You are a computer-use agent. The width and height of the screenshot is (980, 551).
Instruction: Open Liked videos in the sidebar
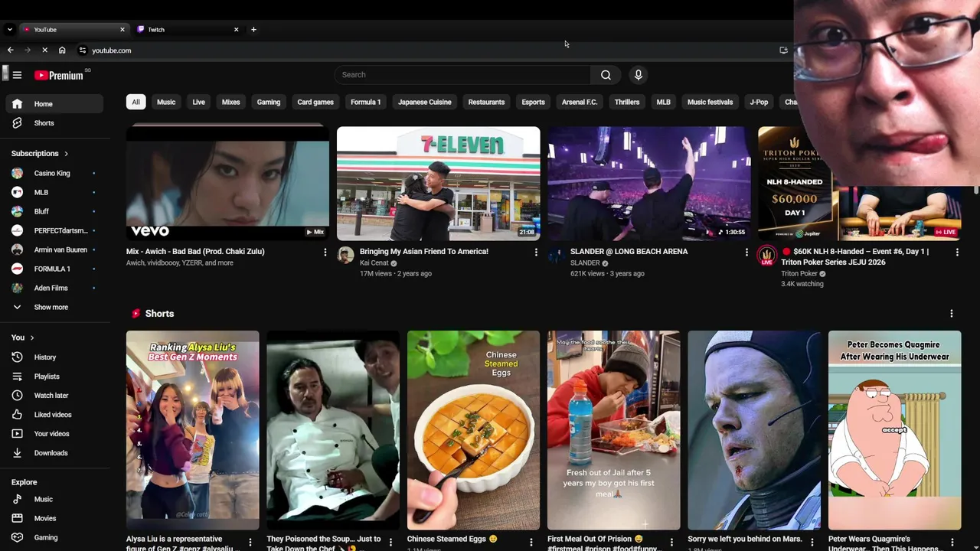pos(54,415)
